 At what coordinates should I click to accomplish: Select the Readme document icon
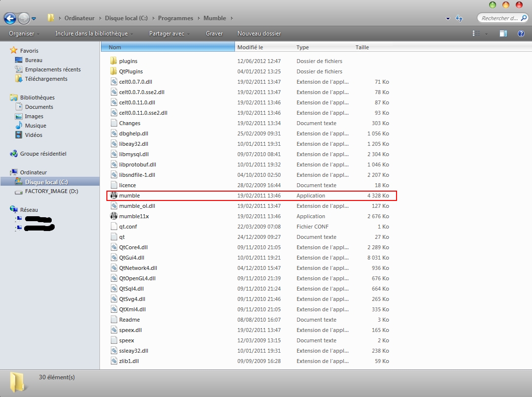coord(114,320)
